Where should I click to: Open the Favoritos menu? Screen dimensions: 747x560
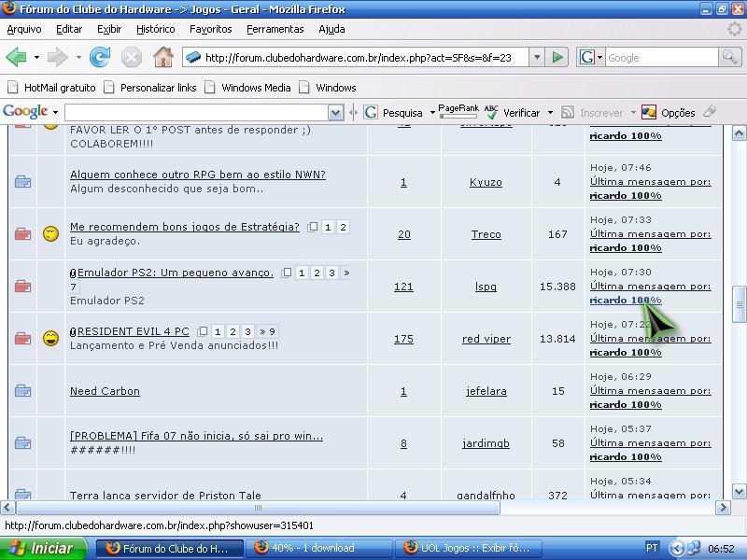tap(211, 29)
